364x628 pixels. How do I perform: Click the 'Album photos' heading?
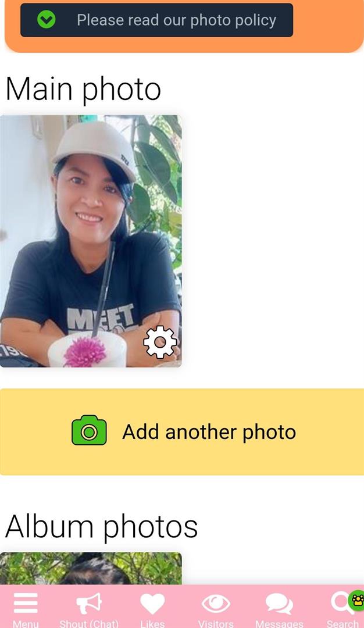click(102, 527)
